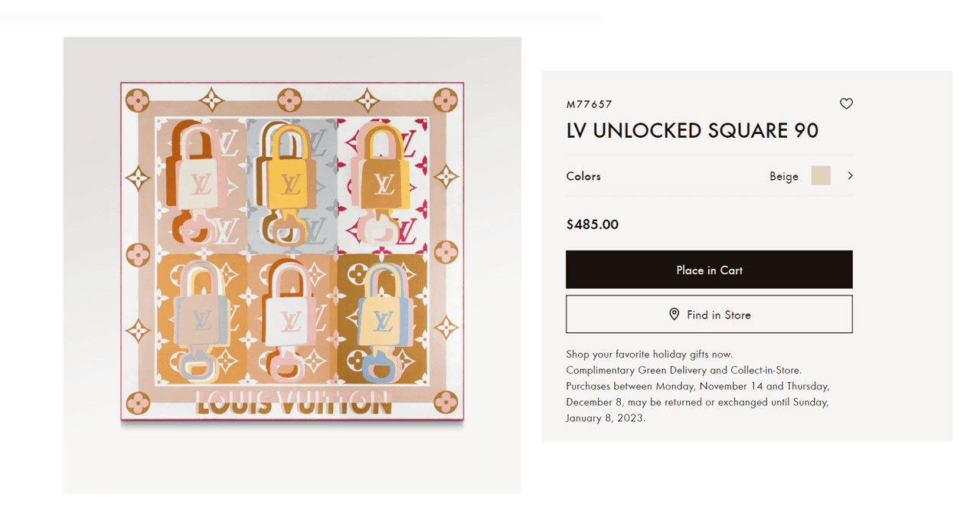Select the Beige color swatch
980x513 pixels.
pos(821,176)
